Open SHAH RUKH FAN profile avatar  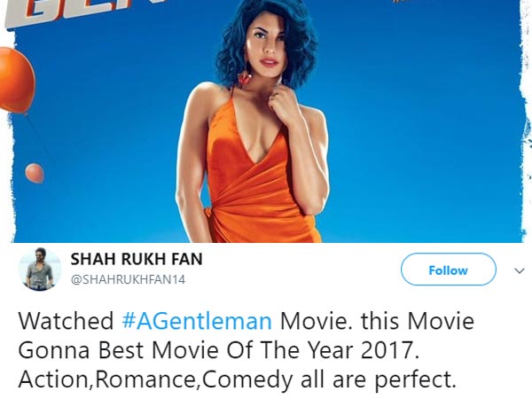(x=40, y=270)
